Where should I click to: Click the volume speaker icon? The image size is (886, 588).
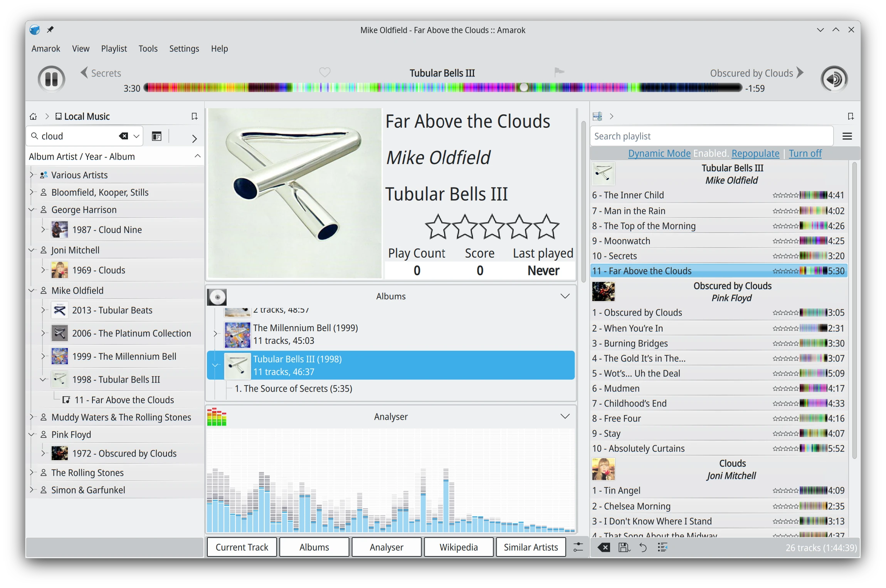(834, 79)
